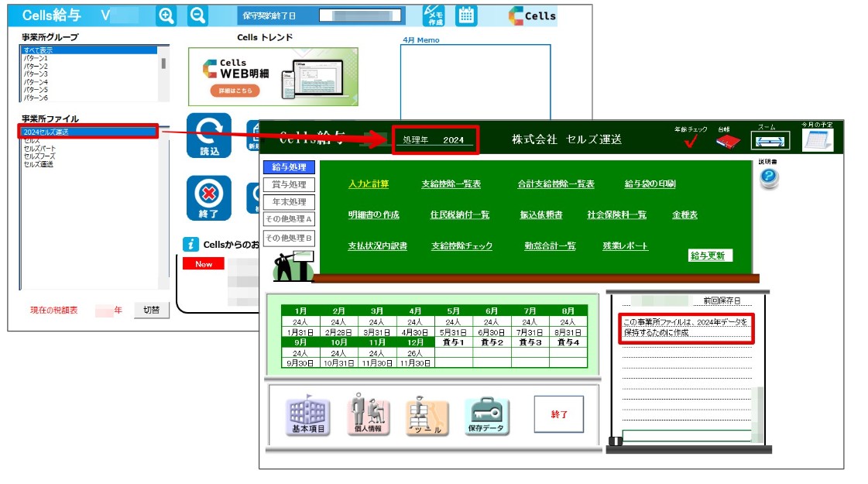Click the 切替 tax table switch button

pos(151,310)
